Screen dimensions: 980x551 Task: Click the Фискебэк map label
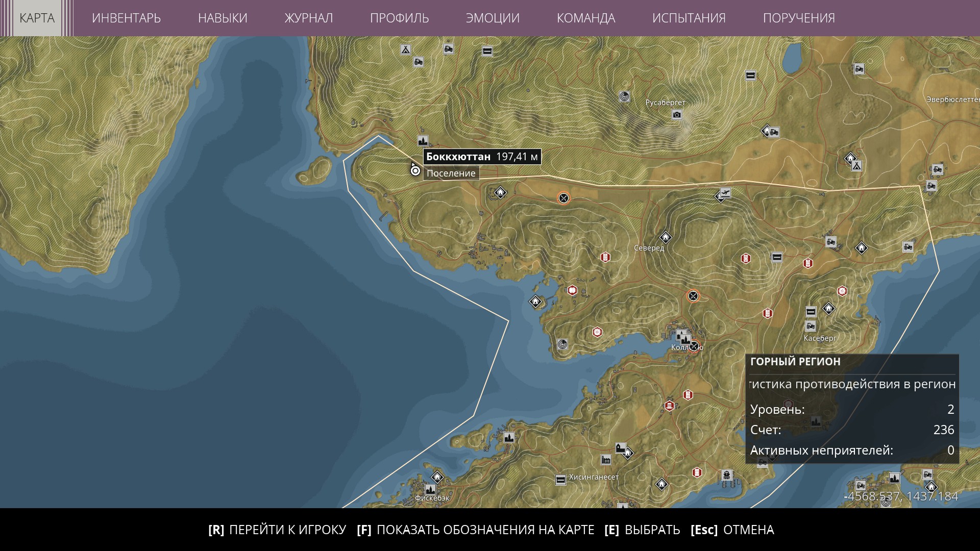(432, 498)
